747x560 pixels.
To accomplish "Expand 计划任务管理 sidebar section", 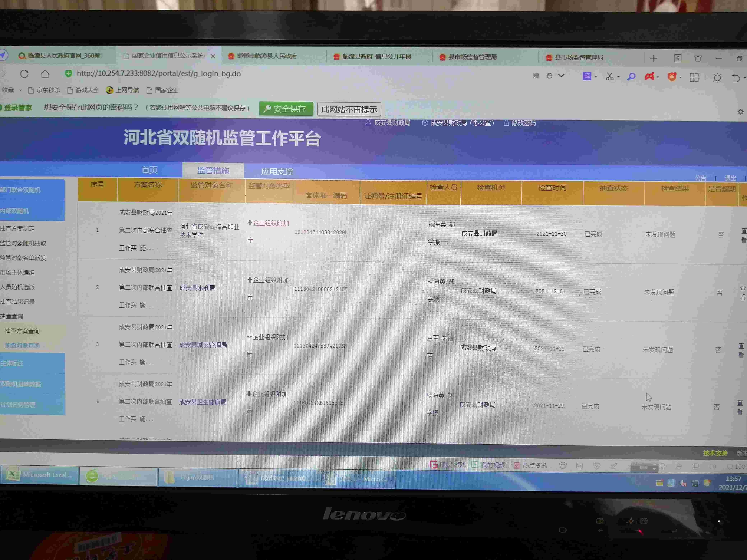I will [x=32, y=405].
